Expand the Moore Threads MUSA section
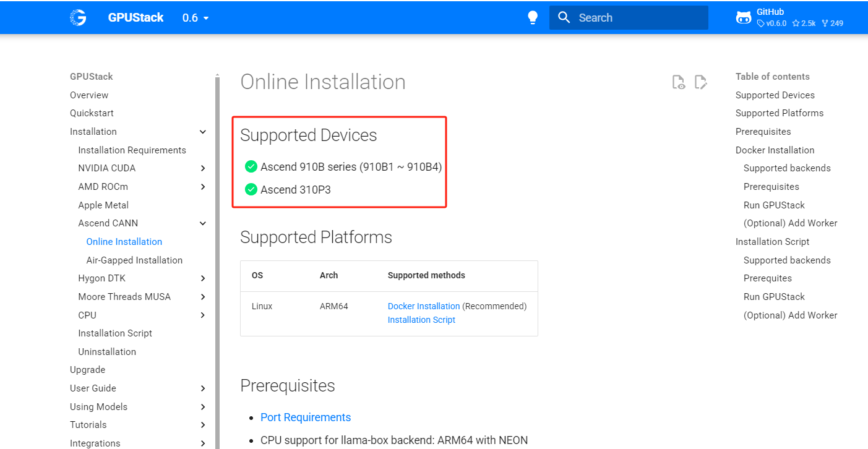Screen dimensions: 868x449 click(x=203, y=297)
